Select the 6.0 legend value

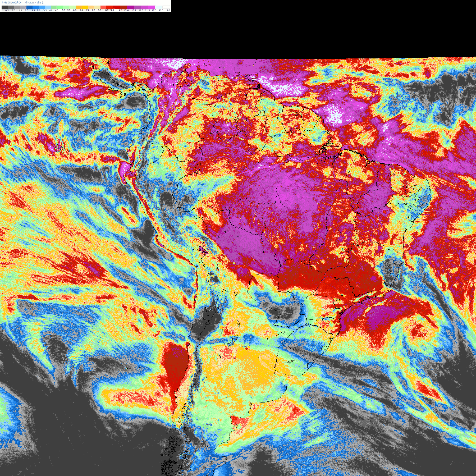75,10
